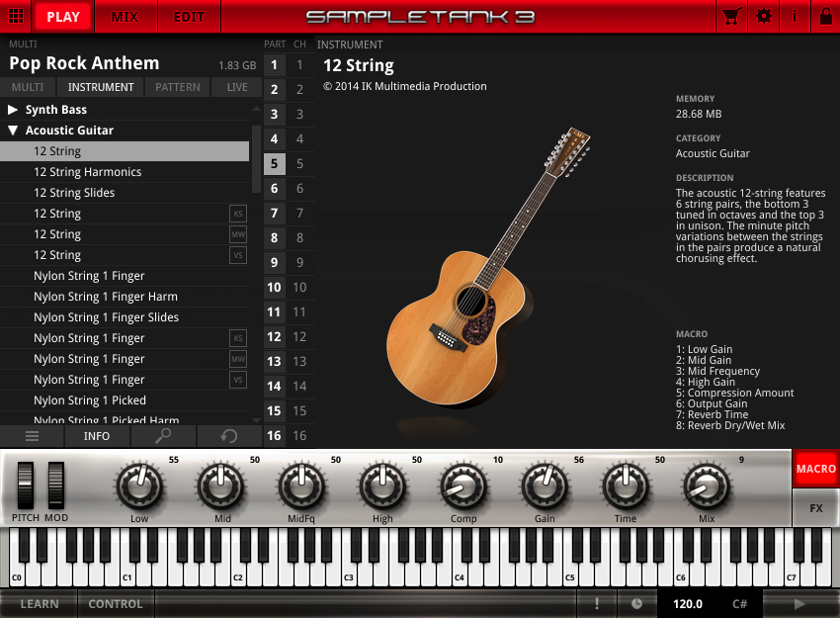
Task: Click the Comp knob
Action: (x=463, y=486)
